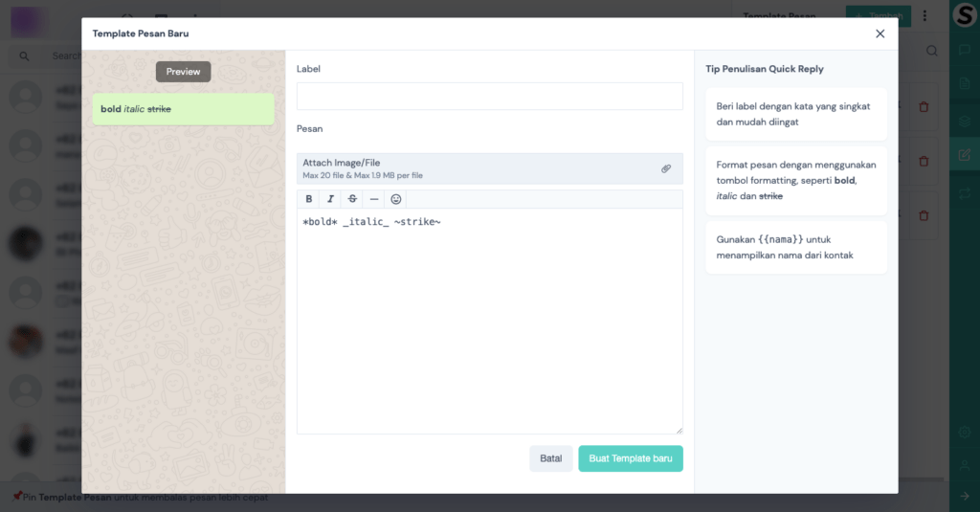Click Buat Template baru button
980x512 pixels.
click(x=630, y=458)
